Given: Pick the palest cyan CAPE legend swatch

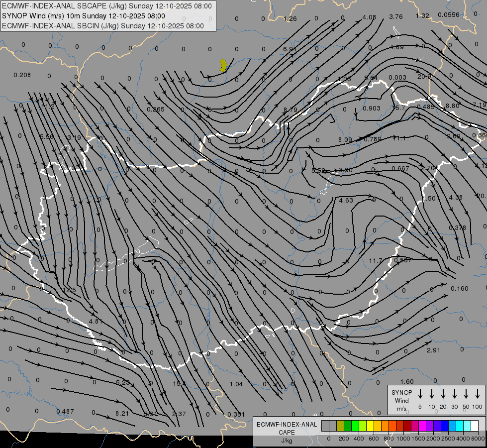Looking at the screenshot, I should 467,426.
